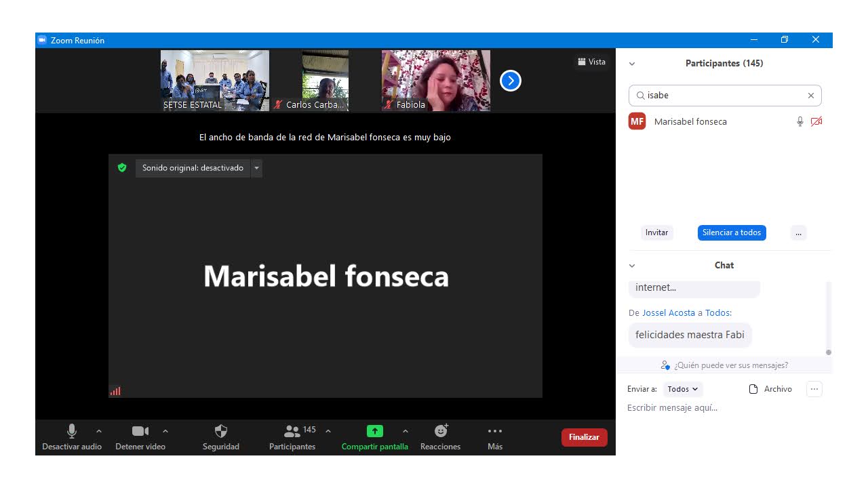Click the Compartir pantalla green icon
The height and width of the screenshot is (488, 868).
point(374,431)
